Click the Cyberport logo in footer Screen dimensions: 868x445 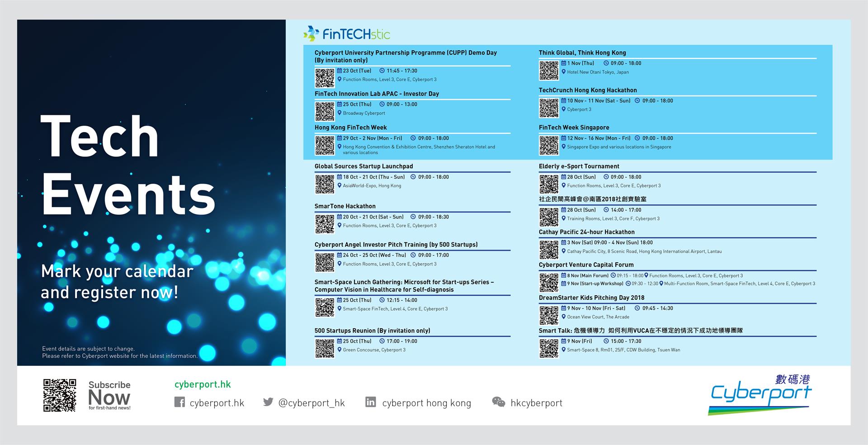point(760,394)
